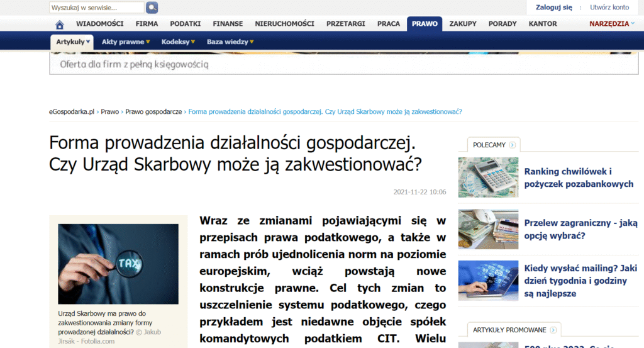Select the Podatki menu item
This screenshot has width=644, height=348.
[x=185, y=24]
